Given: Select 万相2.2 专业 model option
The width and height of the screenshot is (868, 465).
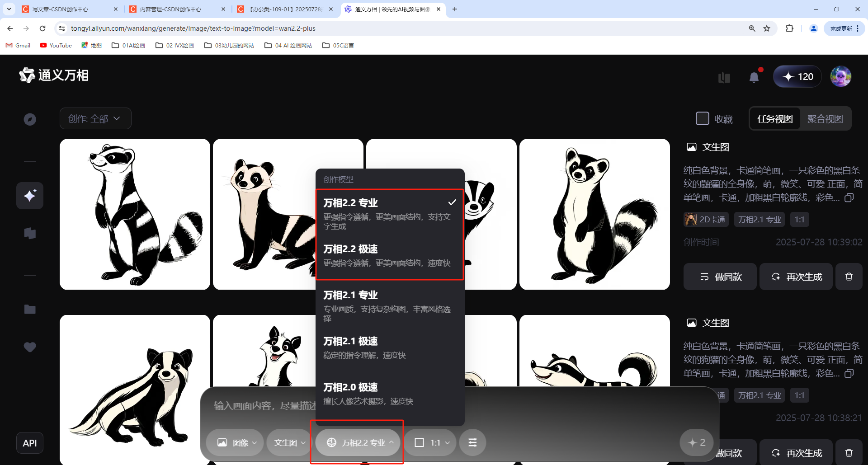Looking at the screenshot, I should 390,213.
